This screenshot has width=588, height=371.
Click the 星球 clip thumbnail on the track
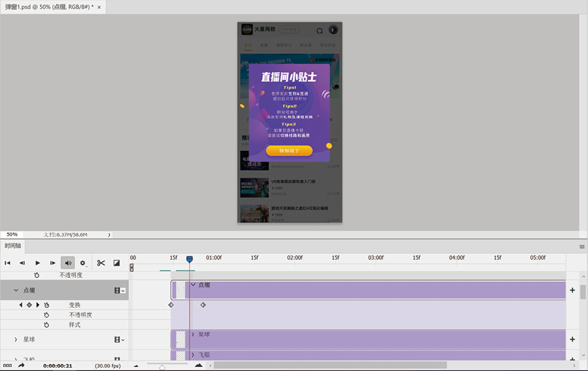[x=181, y=339]
